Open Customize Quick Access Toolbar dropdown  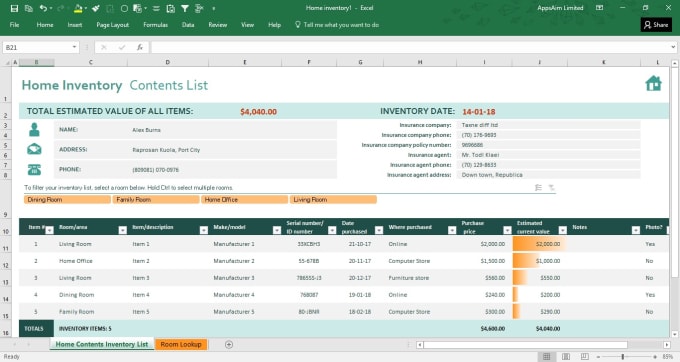pos(213,8)
